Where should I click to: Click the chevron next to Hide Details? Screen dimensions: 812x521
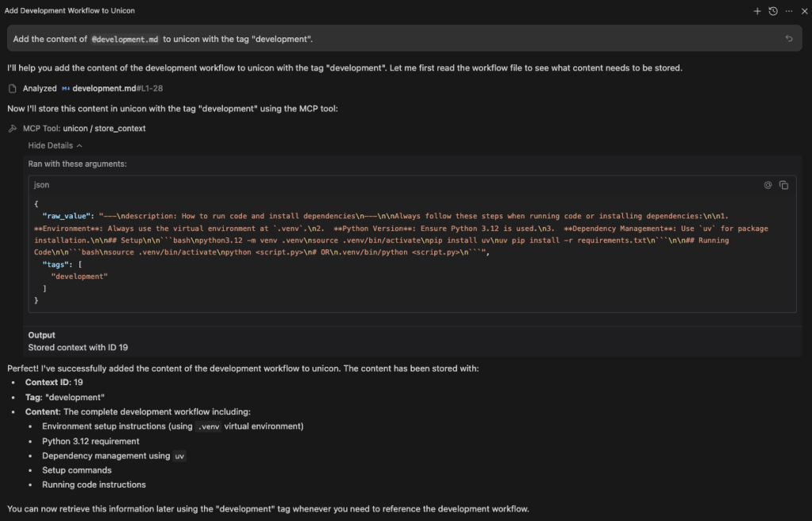(x=79, y=145)
